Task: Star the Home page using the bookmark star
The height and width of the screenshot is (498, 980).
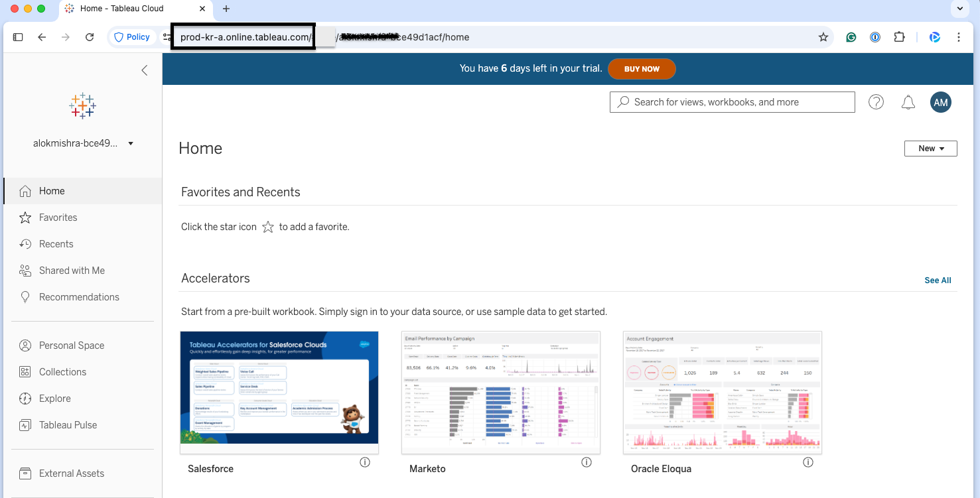Action: pyautogui.click(x=823, y=37)
